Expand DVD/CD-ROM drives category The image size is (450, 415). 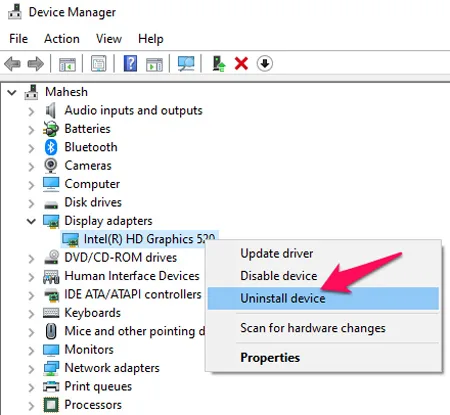click(31, 259)
